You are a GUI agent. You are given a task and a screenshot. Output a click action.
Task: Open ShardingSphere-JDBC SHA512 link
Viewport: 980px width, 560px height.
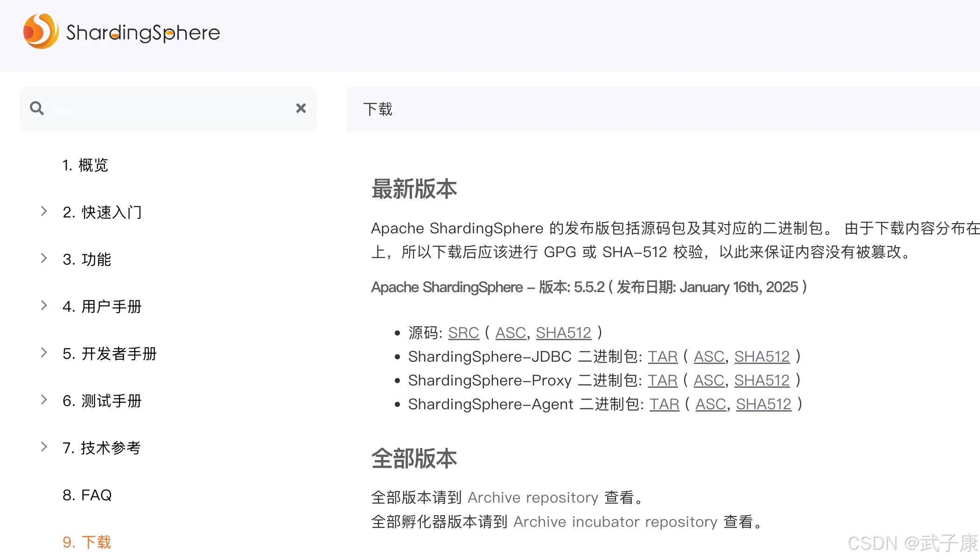(x=762, y=357)
